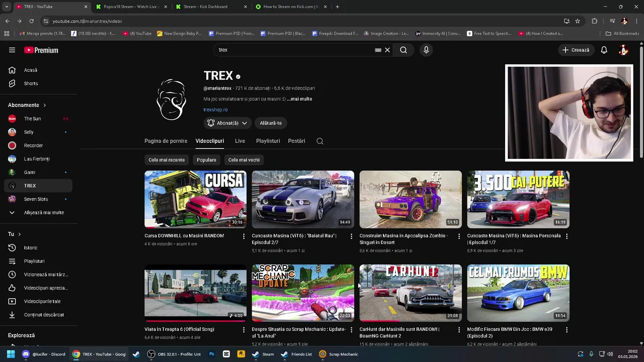Switch to Popica18 Stream browser tab
The image size is (644, 362).
click(131, 7)
